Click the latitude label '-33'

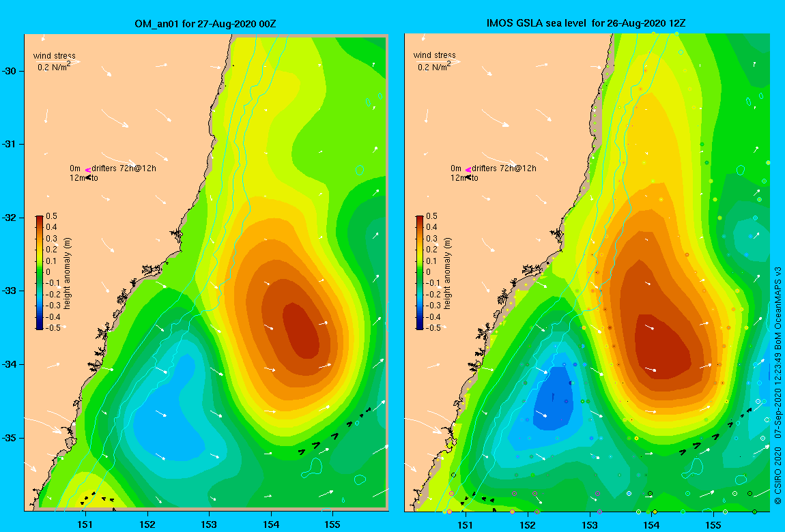(10, 291)
